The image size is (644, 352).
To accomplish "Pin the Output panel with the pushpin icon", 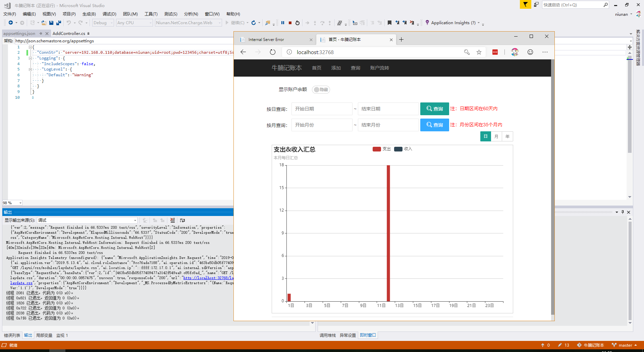I will coord(623,212).
